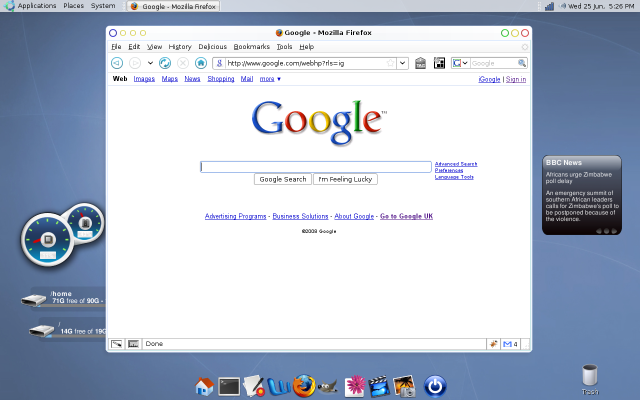Open the Help menu

307,47
